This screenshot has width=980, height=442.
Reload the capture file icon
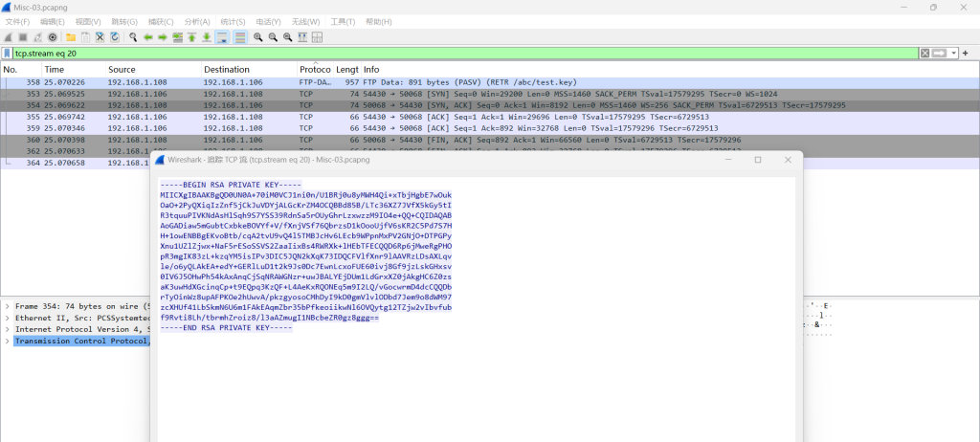tap(115, 37)
